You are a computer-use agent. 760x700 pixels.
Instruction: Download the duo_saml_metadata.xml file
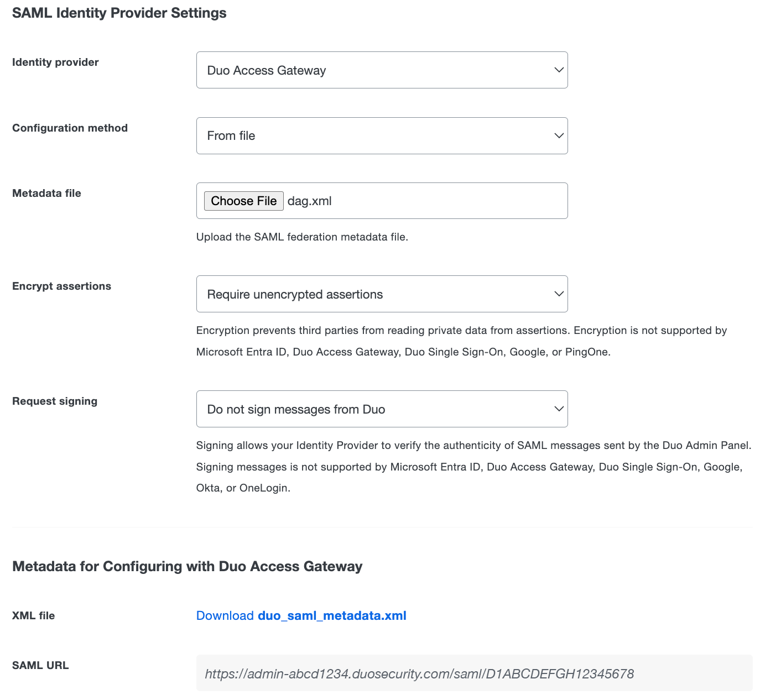332,615
